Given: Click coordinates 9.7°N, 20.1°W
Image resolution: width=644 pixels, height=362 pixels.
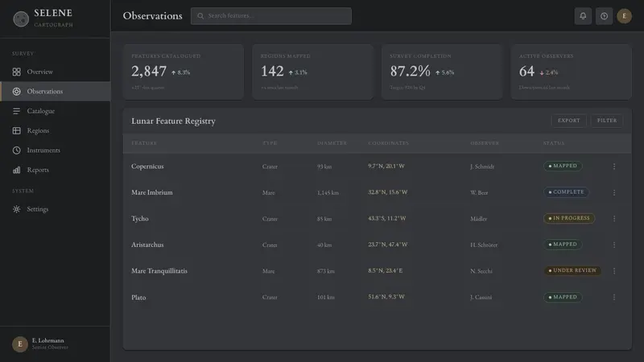Looking at the screenshot, I should (x=386, y=167).
